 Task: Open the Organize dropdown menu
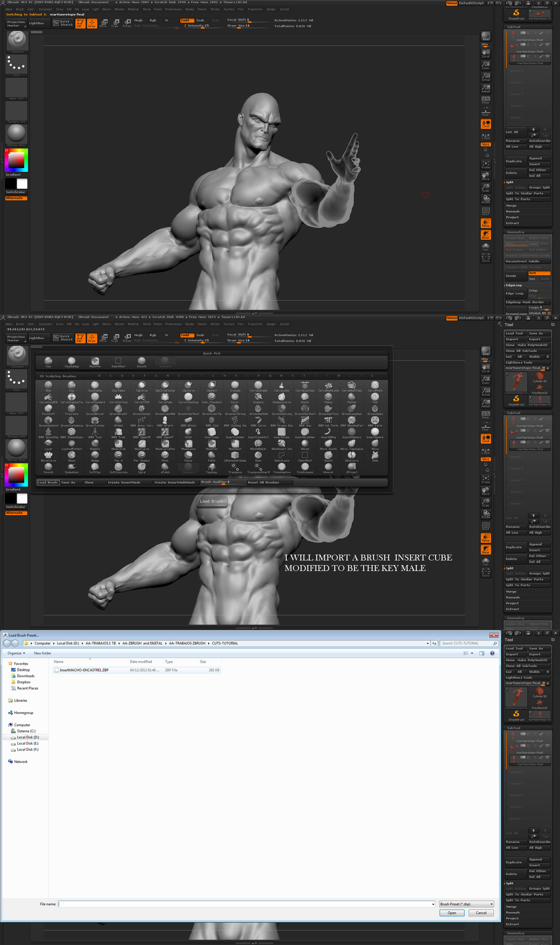pyautogui.click(x=16, y=654)
